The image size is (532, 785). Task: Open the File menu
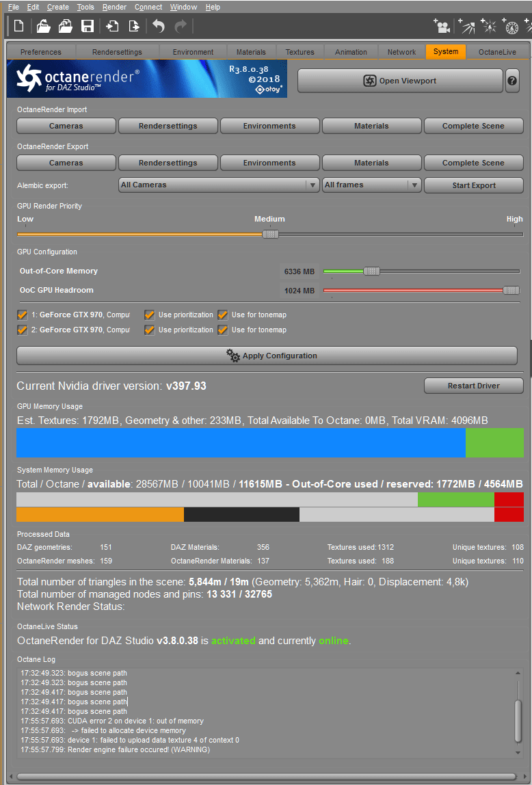coord(14,7)
